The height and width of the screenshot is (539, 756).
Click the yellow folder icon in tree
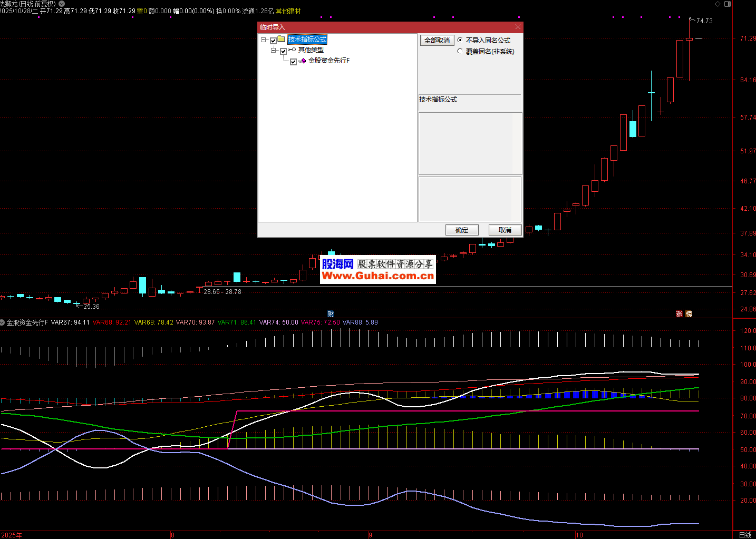[x=282, y=40]
